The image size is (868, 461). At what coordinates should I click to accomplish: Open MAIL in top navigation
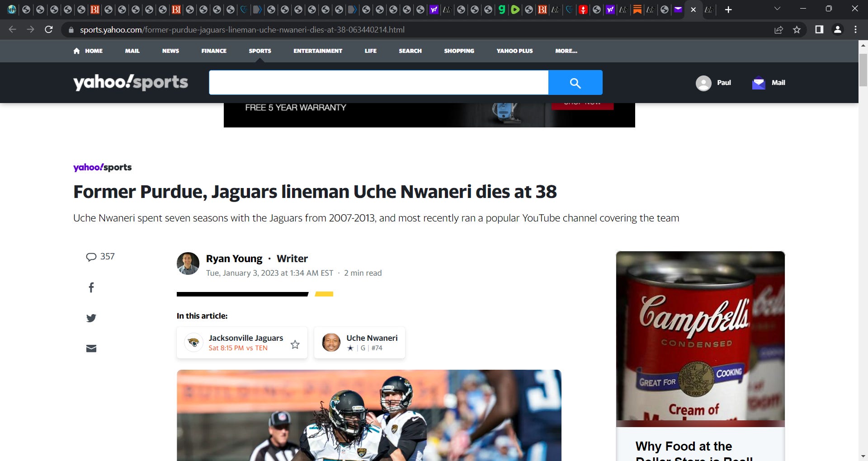[x=132, y=51]
